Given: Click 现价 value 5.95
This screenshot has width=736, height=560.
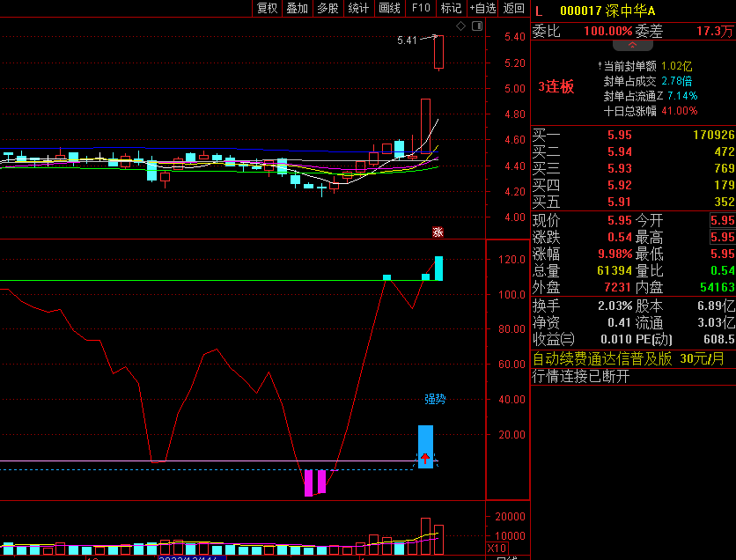Looking at the screenshot, I should [x=620, y=221].
